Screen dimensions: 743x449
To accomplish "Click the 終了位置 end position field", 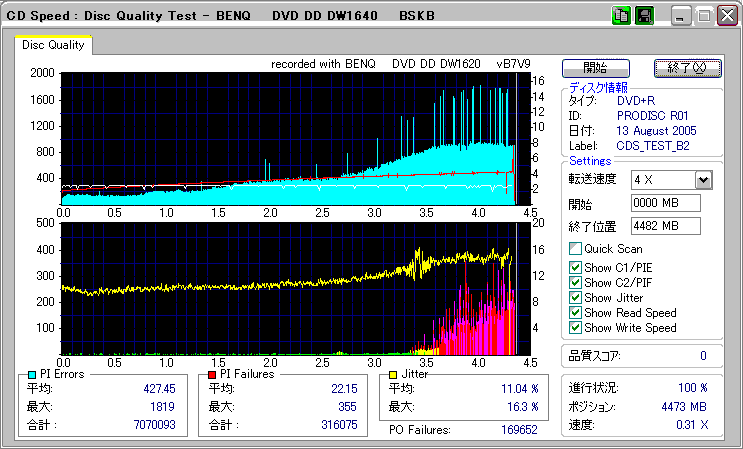I will [666, 226].
